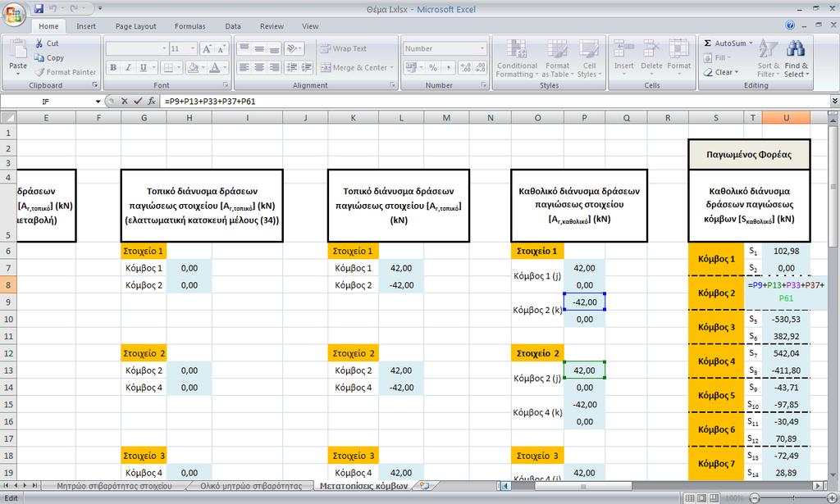
Task: Click the Cut scissors icon
Action: tap(39, 43)
